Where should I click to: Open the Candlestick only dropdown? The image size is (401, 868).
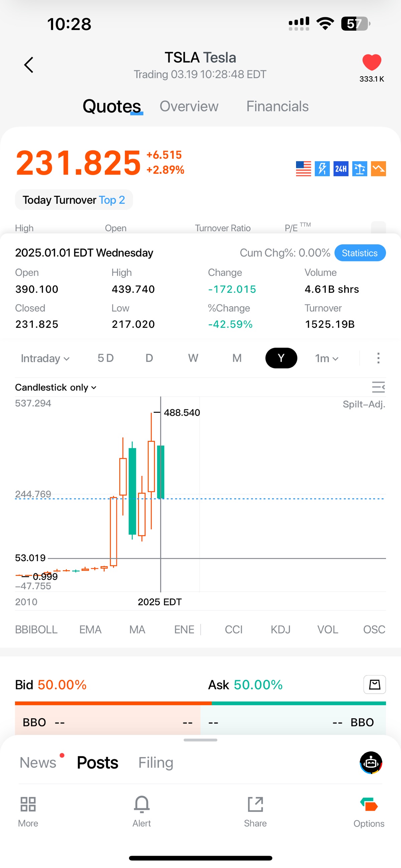(x=55, y=387)
